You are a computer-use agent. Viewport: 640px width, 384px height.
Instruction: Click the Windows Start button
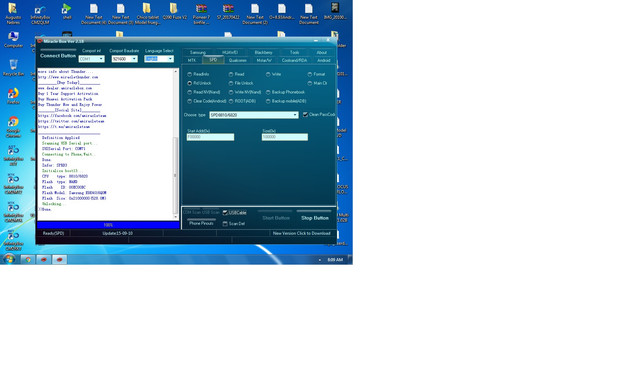tap(9, 259)
